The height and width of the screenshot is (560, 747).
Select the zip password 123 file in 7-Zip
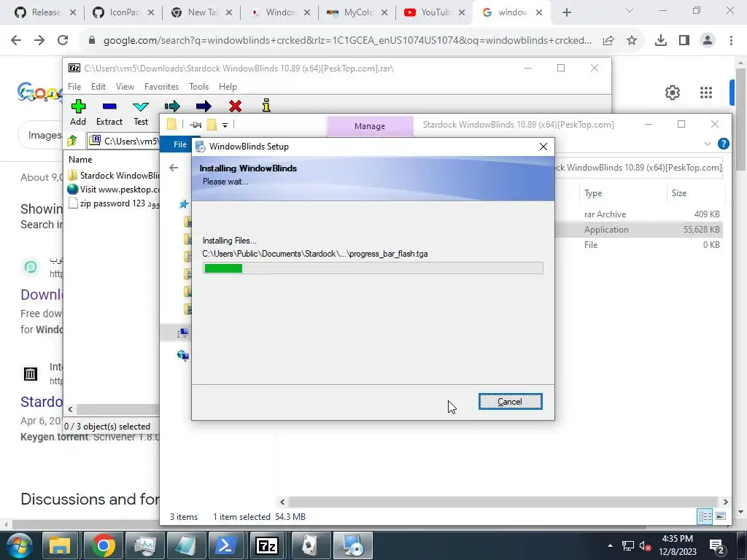113,203
